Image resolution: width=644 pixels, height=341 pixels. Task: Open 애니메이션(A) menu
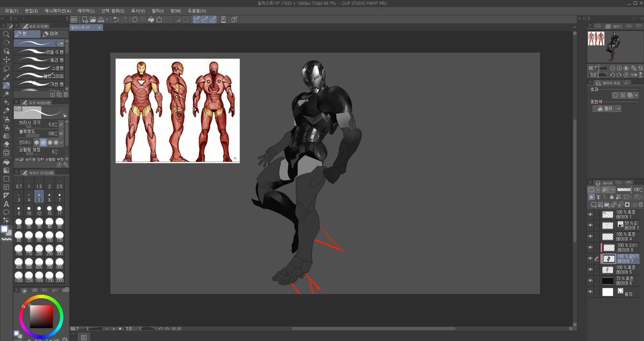58,11
